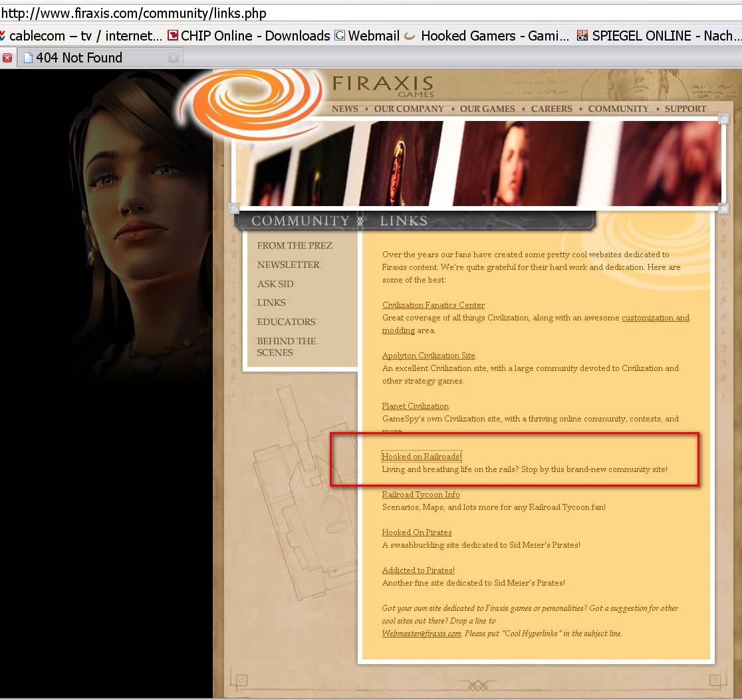Screen dimensions: 742x700
Task: Open the Hooked on Railroads! link
Action: 422,456
